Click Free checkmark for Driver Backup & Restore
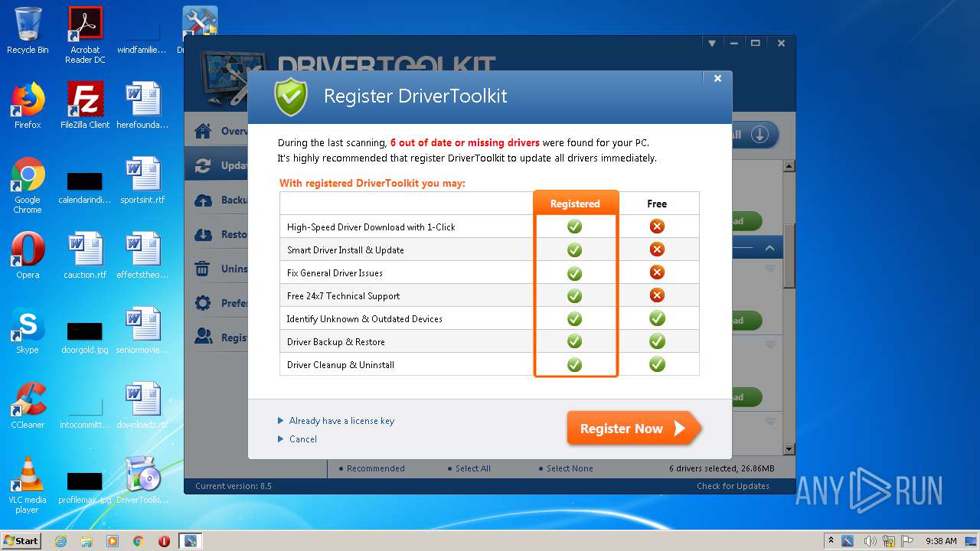The height and width of the screenshot is (551, 980). coord(657,341)
